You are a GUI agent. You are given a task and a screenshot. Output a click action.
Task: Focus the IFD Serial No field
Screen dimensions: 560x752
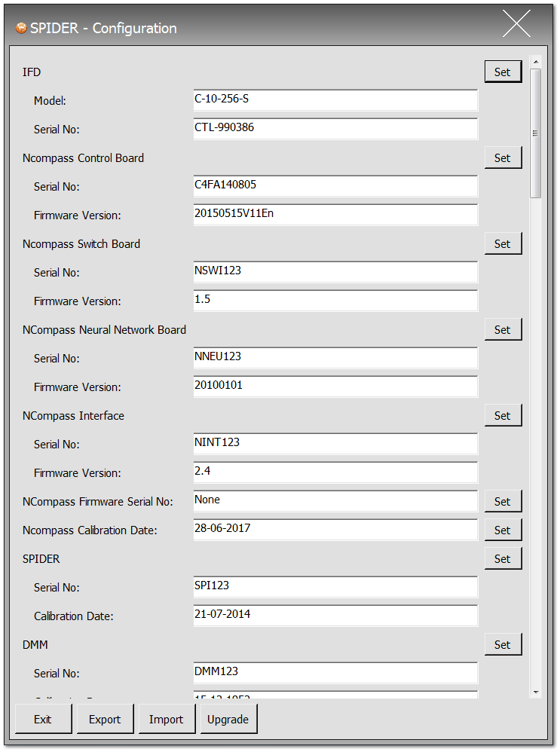click(x=335, y=129)
